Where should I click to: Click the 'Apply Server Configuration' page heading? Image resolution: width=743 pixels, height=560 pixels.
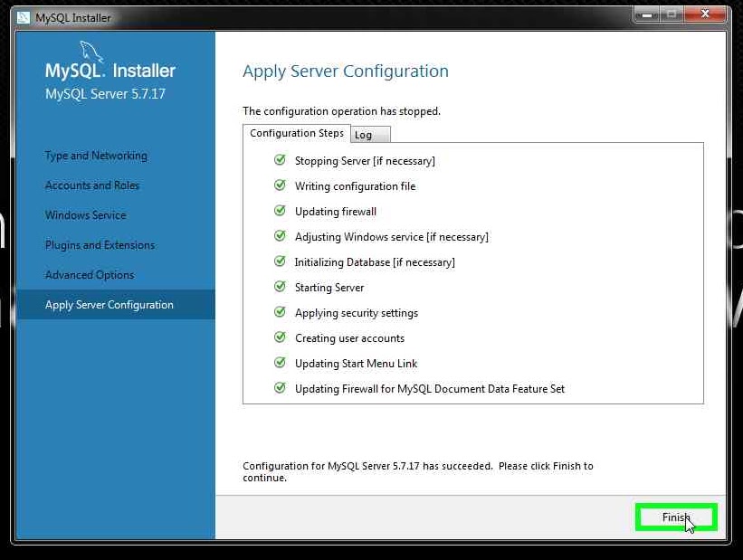click(x=346, y=71)
